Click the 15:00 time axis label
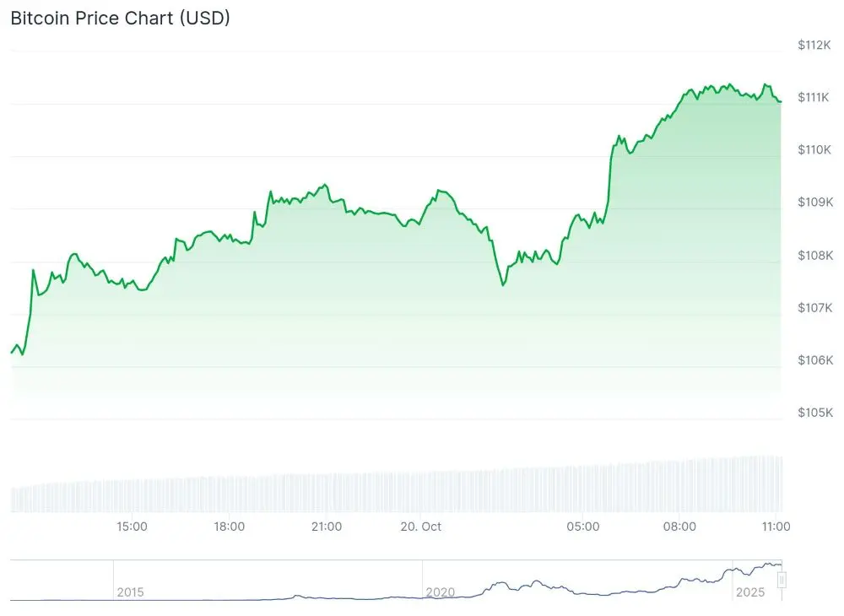Viewport: 844px width, 616px height. 133,527
